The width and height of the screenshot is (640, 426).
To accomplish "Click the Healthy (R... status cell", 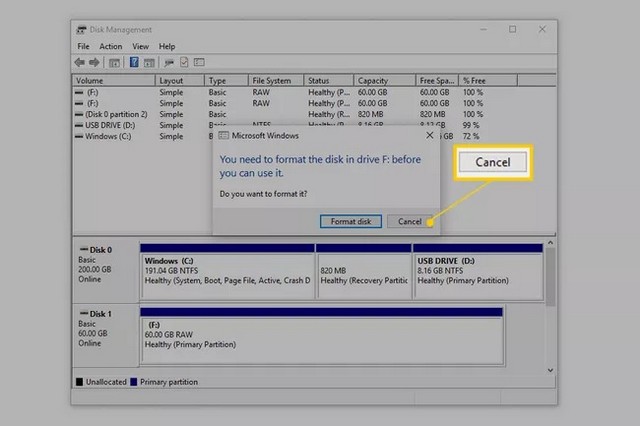I will (x=329, y=114).
